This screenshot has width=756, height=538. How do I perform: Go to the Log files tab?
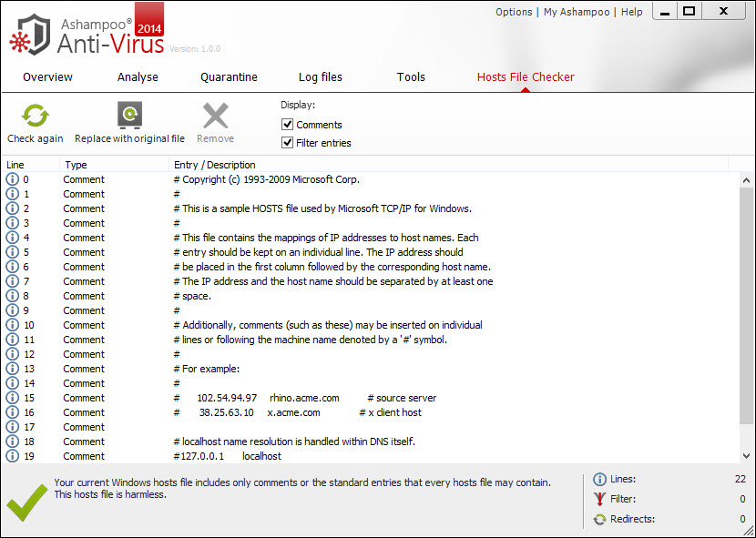click(x=321, y=77)
